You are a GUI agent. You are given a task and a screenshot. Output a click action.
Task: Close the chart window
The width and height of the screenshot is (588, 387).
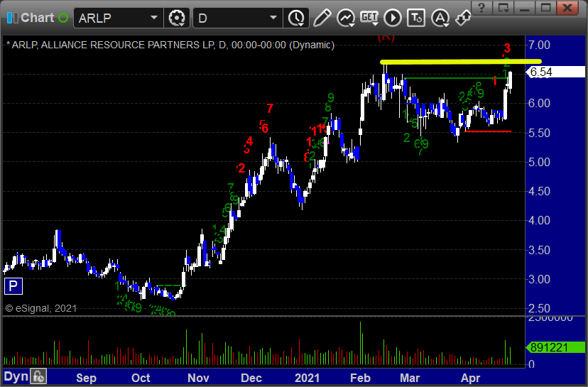(567, 7)
